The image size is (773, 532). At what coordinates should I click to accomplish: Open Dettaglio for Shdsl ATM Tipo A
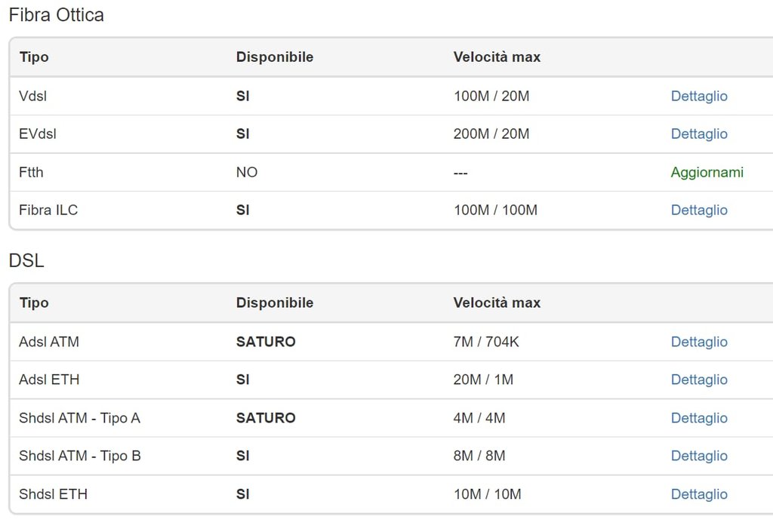click(x=699, y=418)
